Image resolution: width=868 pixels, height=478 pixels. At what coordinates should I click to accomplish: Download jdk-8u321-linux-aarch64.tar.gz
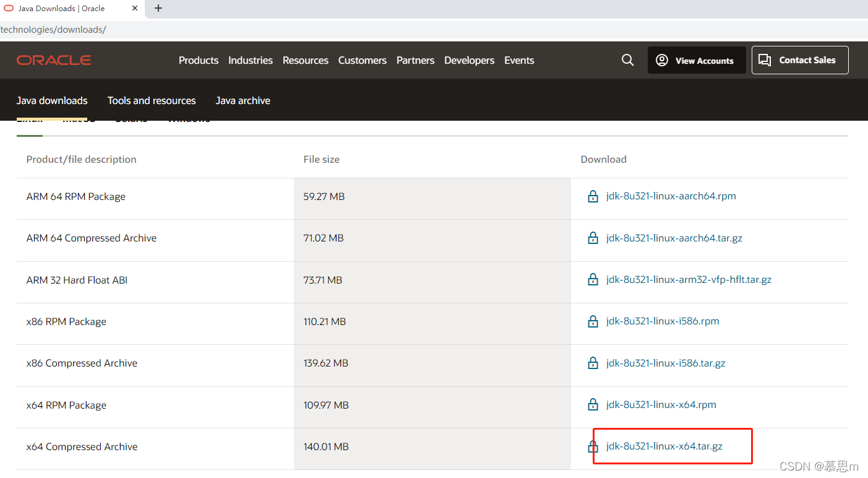click(674, 238)
